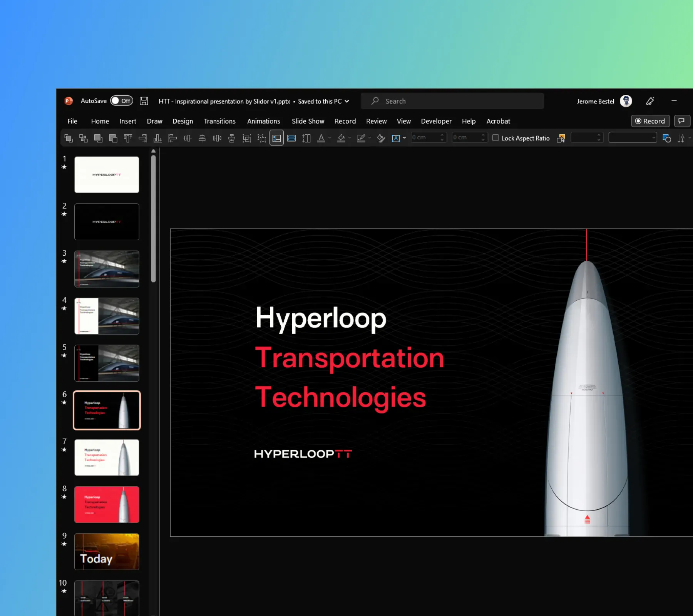Open the Help tab
Image resolution: width=693 pixels, height=616 pixels.
pos(469,121)
